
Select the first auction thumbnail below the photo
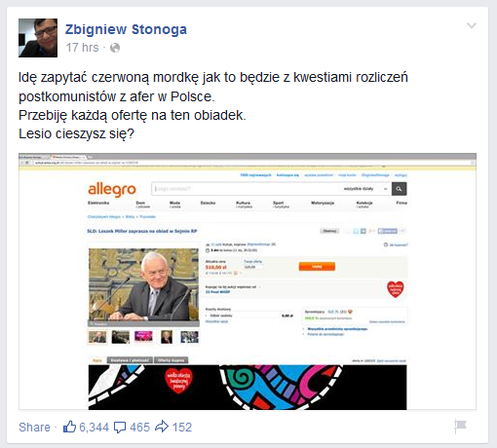click(97, 337)
